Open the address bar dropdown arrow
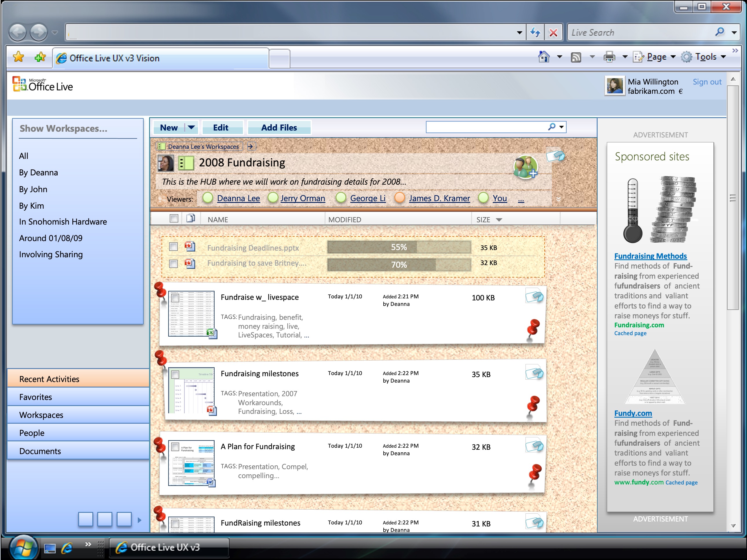 point(519,33)
